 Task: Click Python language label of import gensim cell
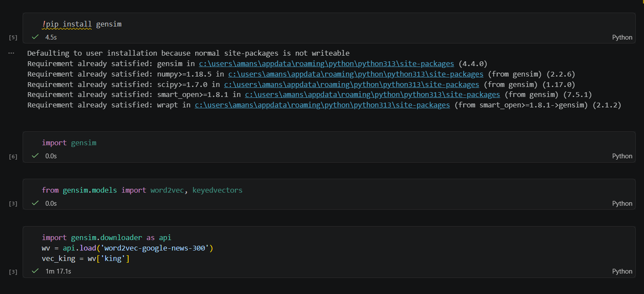pos(622,156)
